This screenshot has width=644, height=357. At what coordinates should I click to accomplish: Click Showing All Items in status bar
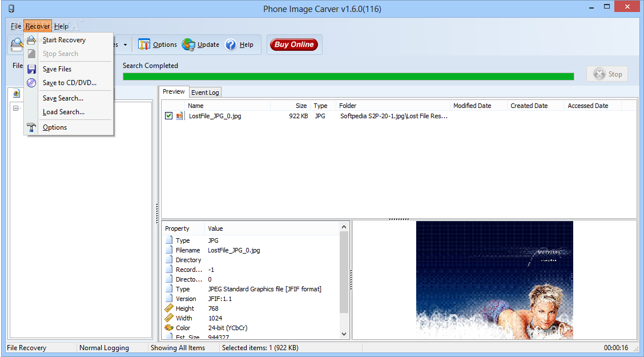point(178,348)
